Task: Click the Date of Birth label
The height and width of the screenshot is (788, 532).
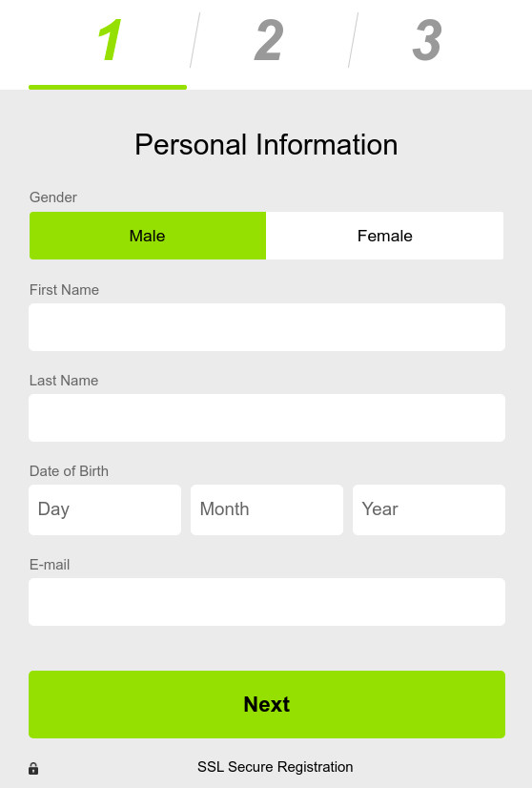Action: click(x=69, y=471)
